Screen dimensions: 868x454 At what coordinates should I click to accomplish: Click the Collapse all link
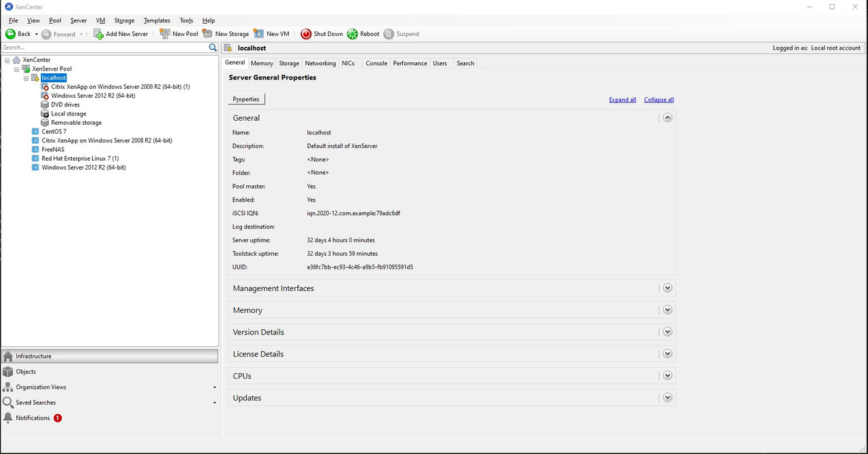click(x=659, y=100)
